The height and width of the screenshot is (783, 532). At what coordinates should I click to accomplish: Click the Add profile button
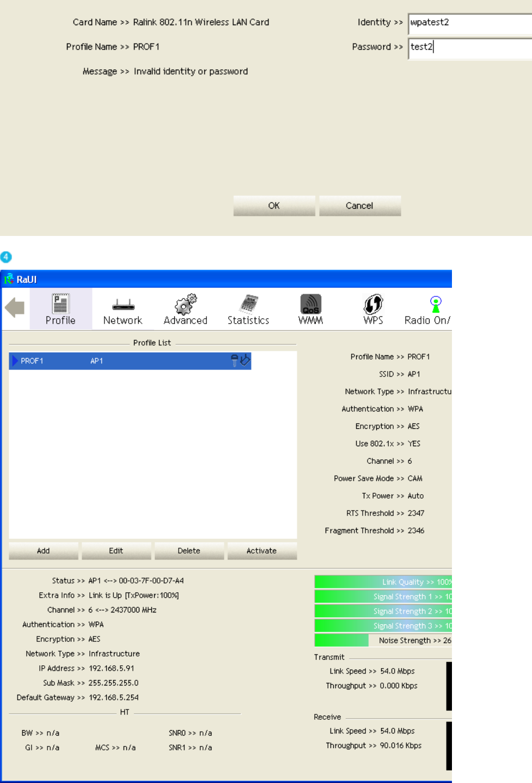[x=44, y=550]
